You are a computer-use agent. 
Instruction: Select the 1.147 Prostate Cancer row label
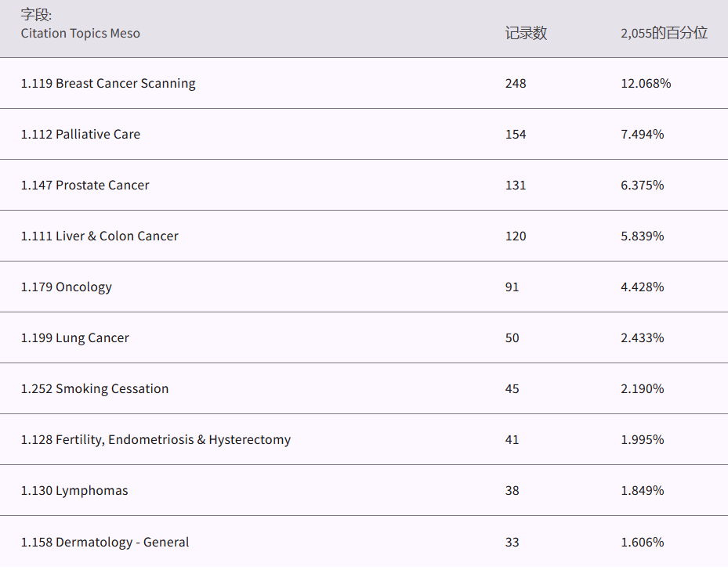pyautogui.click(x=85, y=185)
